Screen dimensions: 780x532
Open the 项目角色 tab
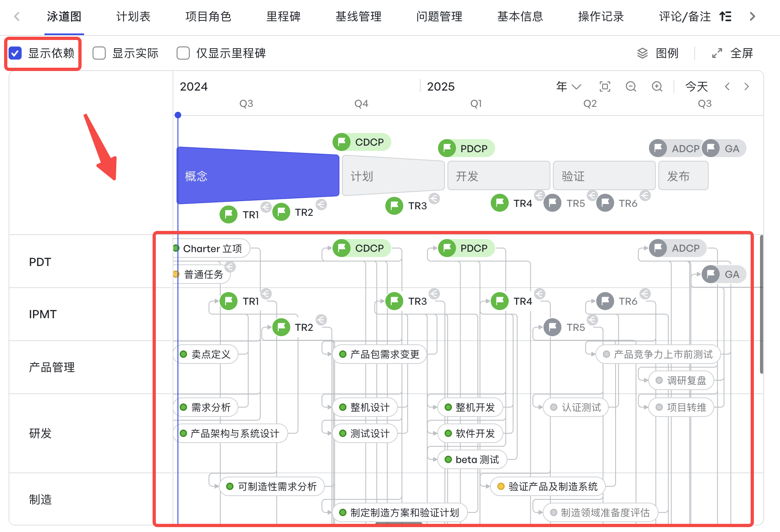click(x=208, y=17)
